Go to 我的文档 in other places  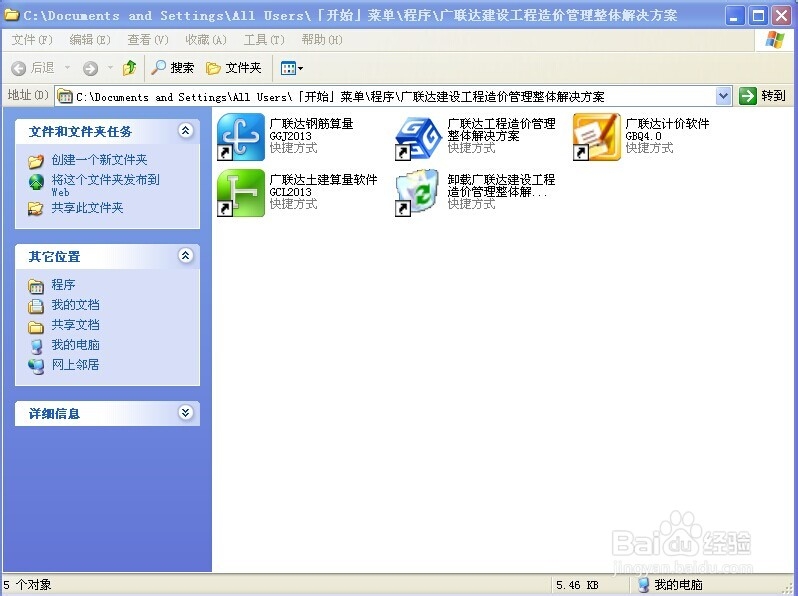pyautogui.click(x=75, y=305)
